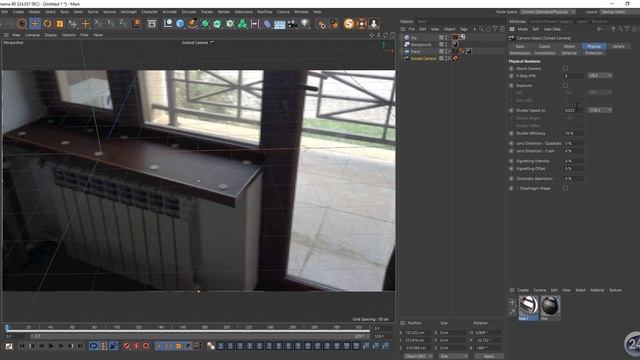The width and height of the screenshot is (640, 360).
Task: Open viewport Cameras menu
Action: click(32, 35)
